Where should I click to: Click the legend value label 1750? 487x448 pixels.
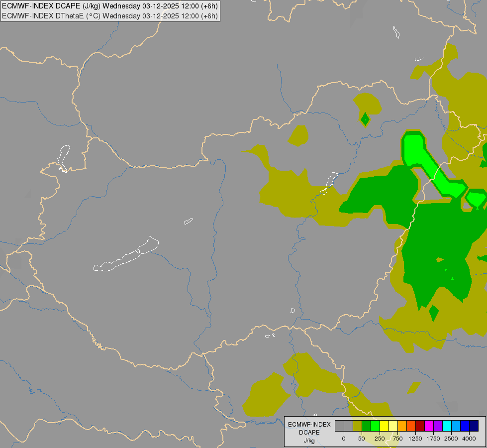click(x=433, y=439)
